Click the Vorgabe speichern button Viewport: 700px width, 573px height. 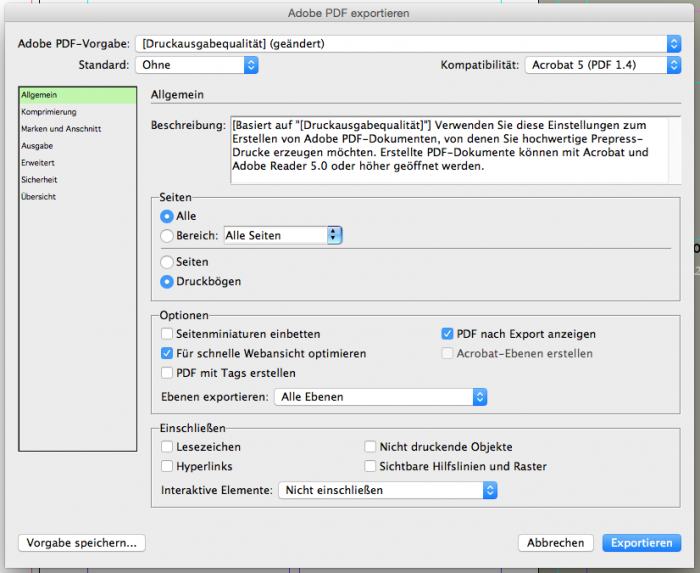[x=82, y=543]
